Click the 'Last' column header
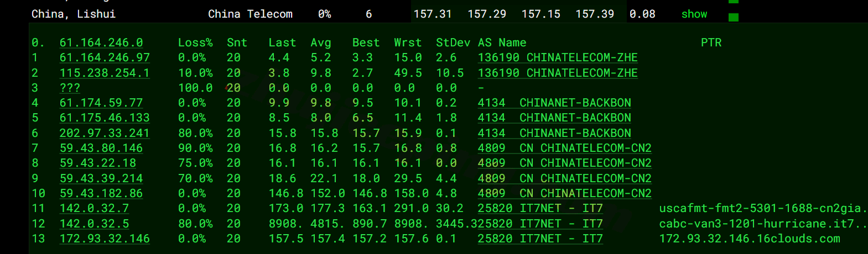Screen dimensions: 868x254 (282, 43)
